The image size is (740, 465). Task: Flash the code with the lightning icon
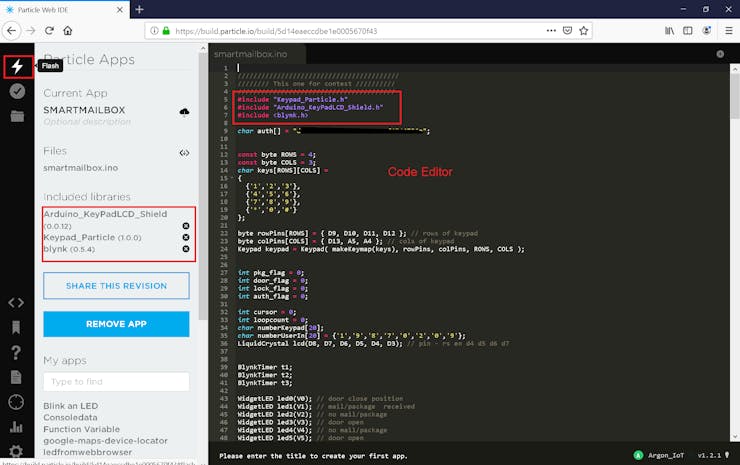pos(17,67)
